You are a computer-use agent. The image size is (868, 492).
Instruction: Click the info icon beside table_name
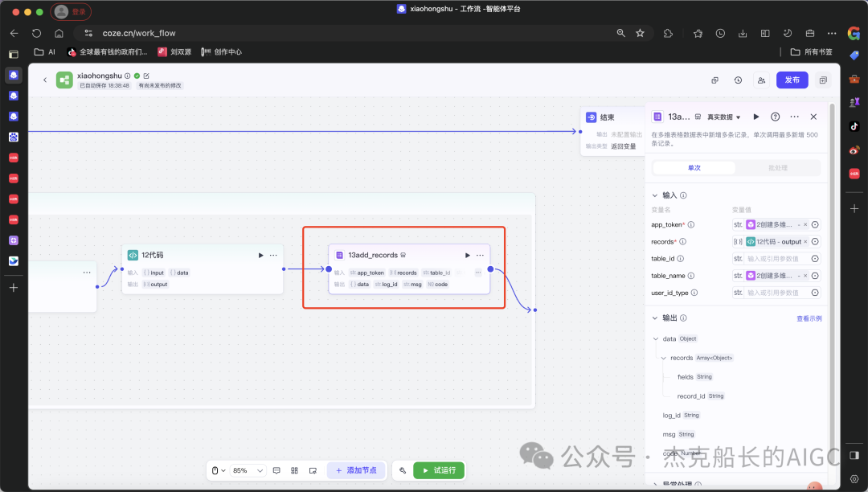click(x=691, y=276)
